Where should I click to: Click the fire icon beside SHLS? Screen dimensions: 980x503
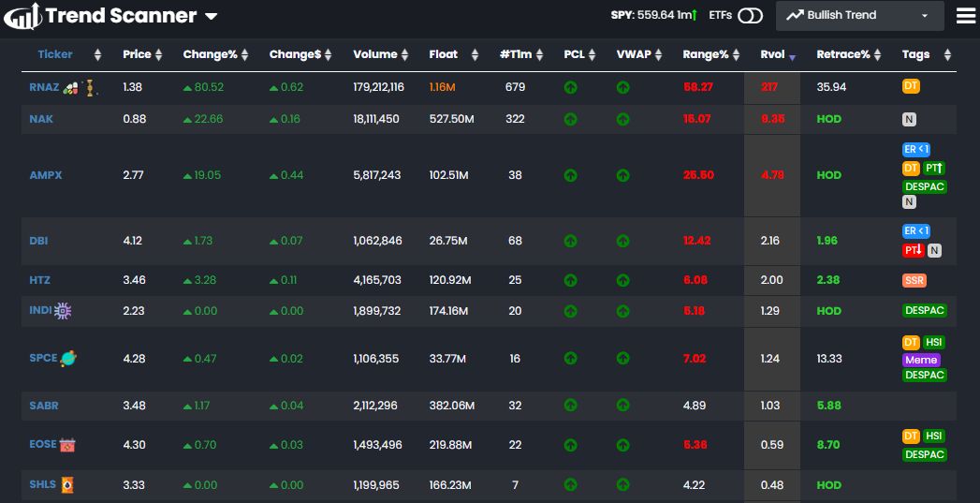pyautogui.click(x=66, y=485)
